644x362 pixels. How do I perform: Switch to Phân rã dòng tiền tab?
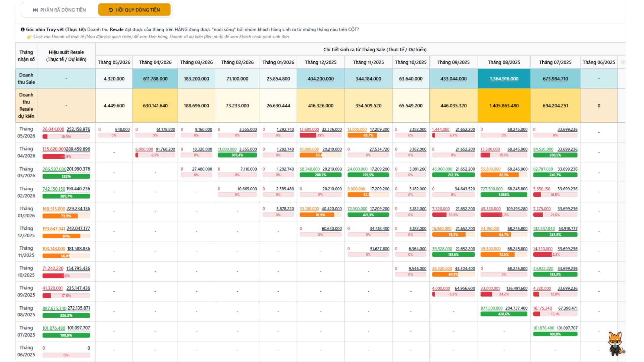(x=59, y=10)
